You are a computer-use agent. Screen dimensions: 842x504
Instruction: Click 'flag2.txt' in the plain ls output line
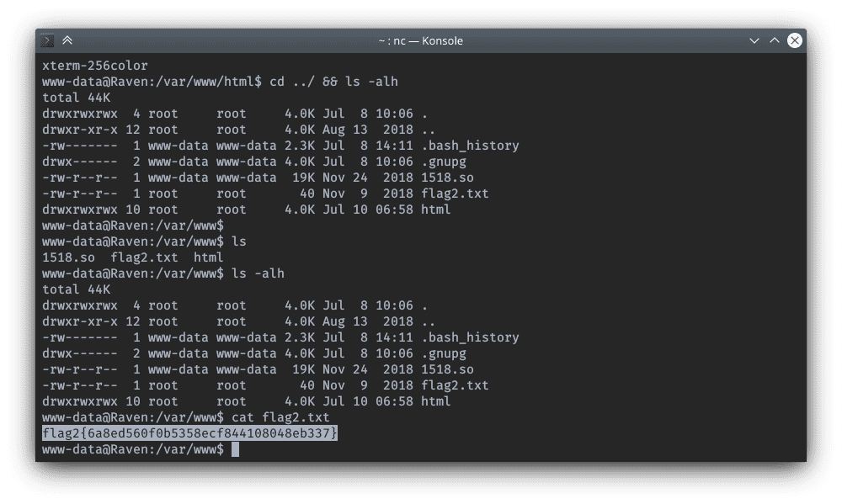click(144, 257)
